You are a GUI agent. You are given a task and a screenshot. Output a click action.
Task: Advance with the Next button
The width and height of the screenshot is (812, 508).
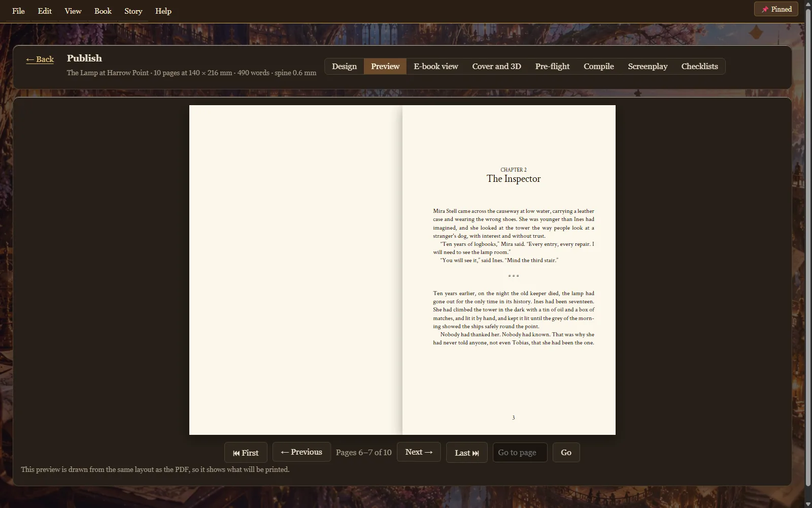[419, 452]
